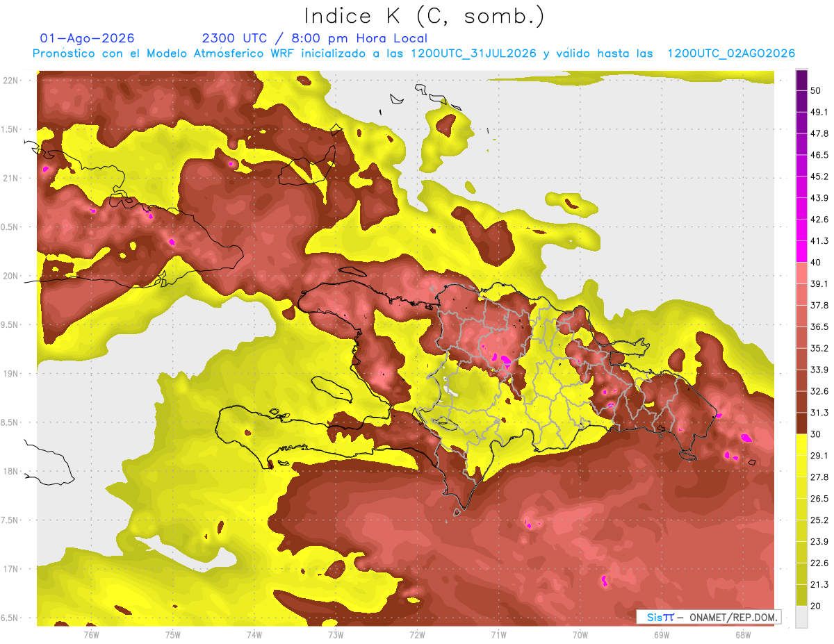Click the '76W' longitude label
The height and width of the screenshot is (644, 834).
(x=91, y=635)
